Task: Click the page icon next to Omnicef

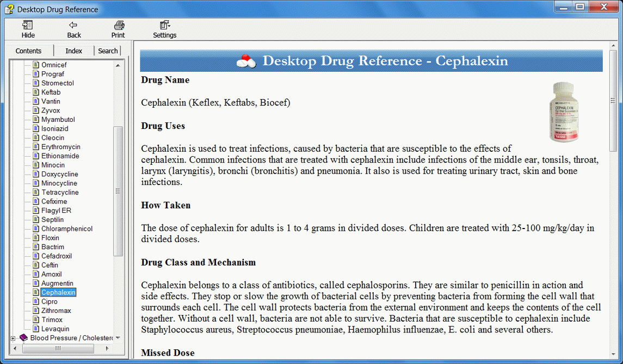Action: point(35,64)
